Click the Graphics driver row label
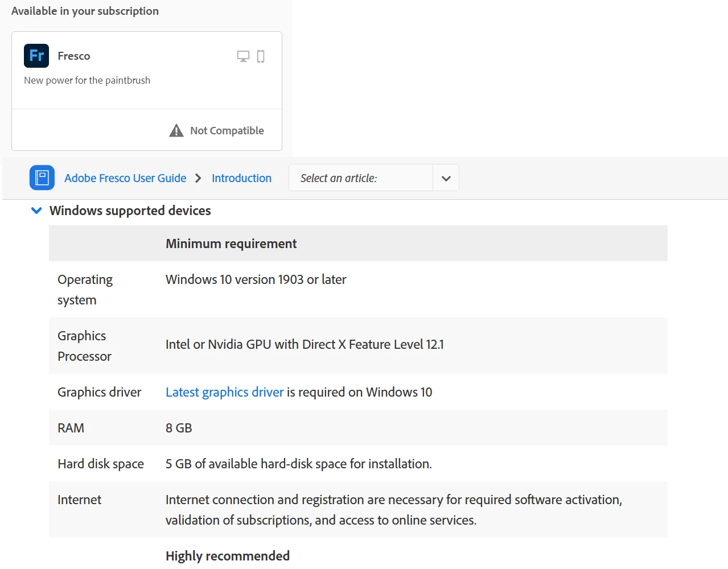The width and height of the screenshot is (728, 569). point(99,392)
